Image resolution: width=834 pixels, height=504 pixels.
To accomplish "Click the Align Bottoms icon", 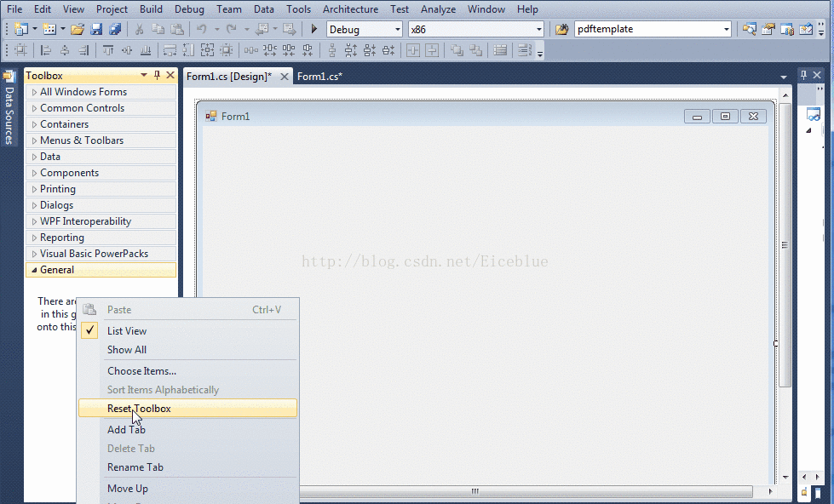I will [145, 50].
